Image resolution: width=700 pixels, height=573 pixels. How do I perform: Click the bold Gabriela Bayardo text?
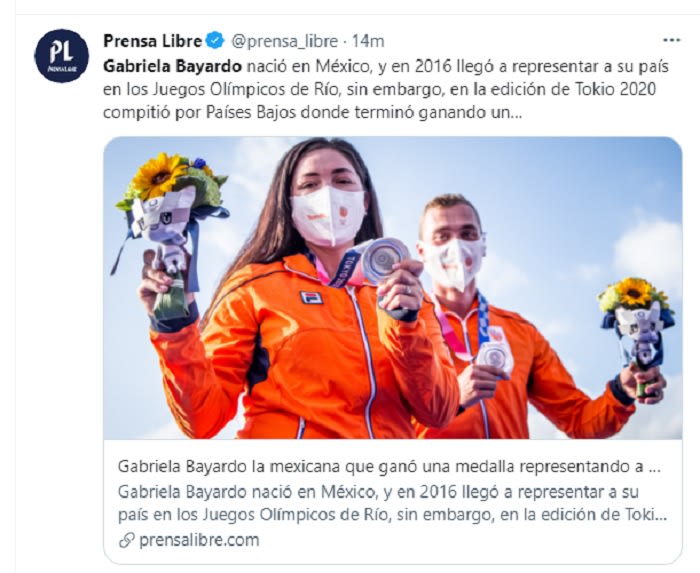pyautogui.click(x=172, y=66)
